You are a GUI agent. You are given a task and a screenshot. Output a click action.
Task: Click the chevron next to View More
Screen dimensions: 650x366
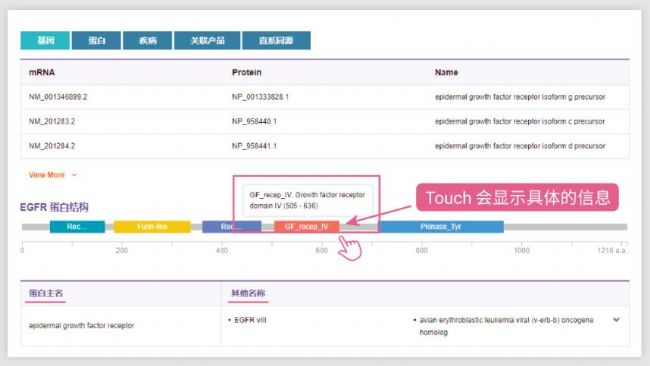tap(74, 175)
